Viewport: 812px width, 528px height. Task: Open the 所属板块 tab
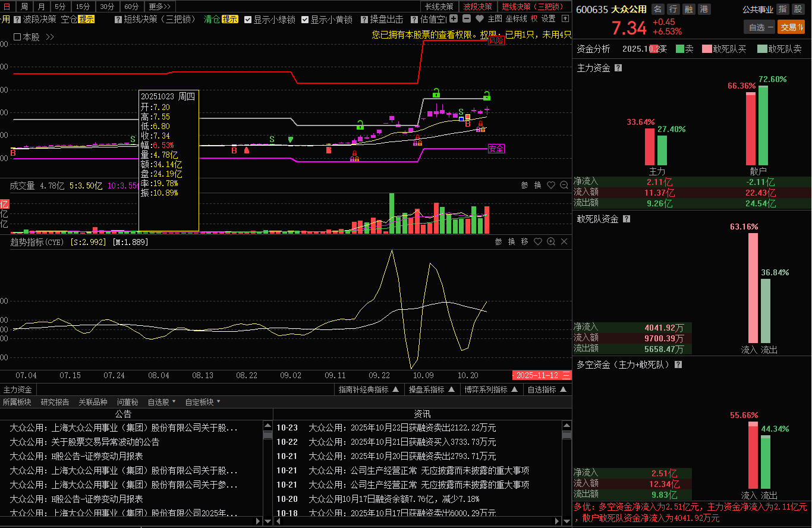point(17,402)
